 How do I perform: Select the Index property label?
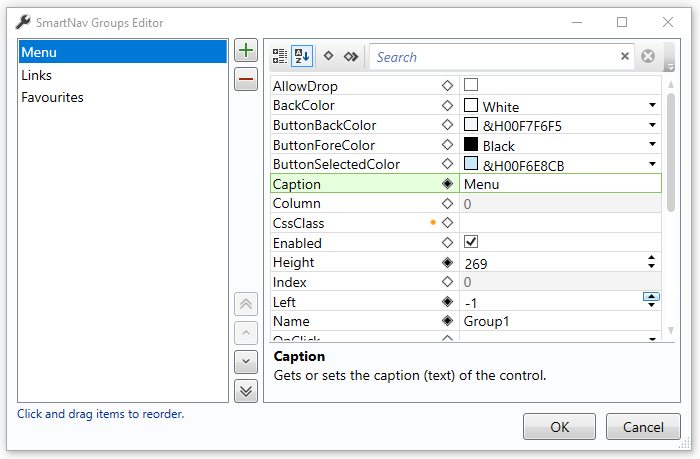(290, 282)
